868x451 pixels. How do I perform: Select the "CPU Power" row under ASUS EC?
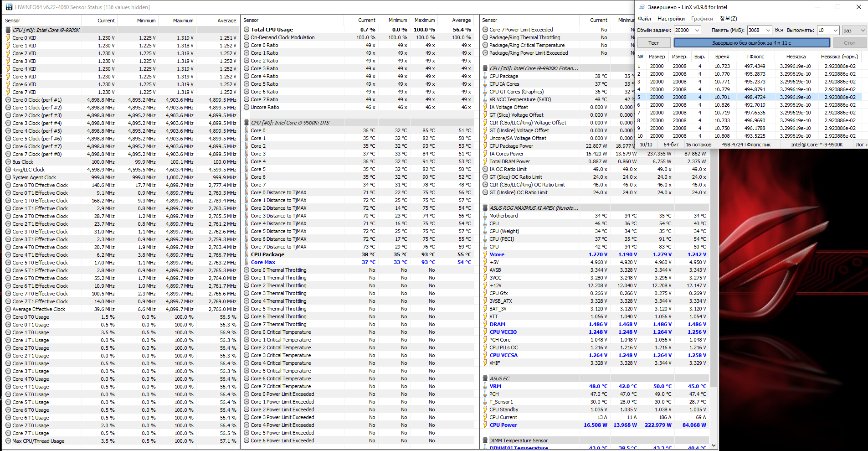click(x=595, y=425)
